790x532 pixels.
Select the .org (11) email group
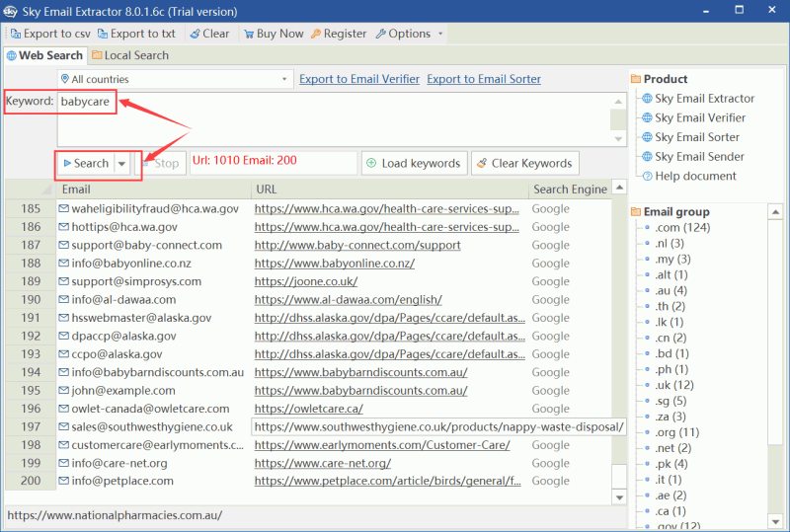(x=676, y=432)
